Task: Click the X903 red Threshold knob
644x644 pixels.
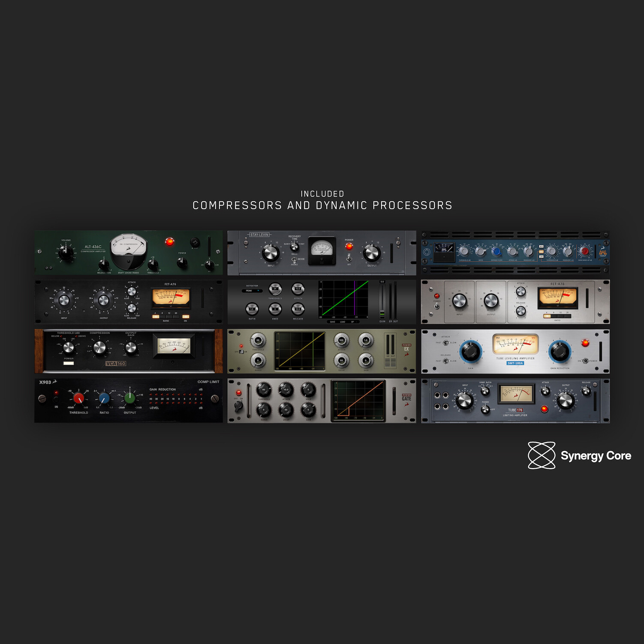Action: pos(78,398)
